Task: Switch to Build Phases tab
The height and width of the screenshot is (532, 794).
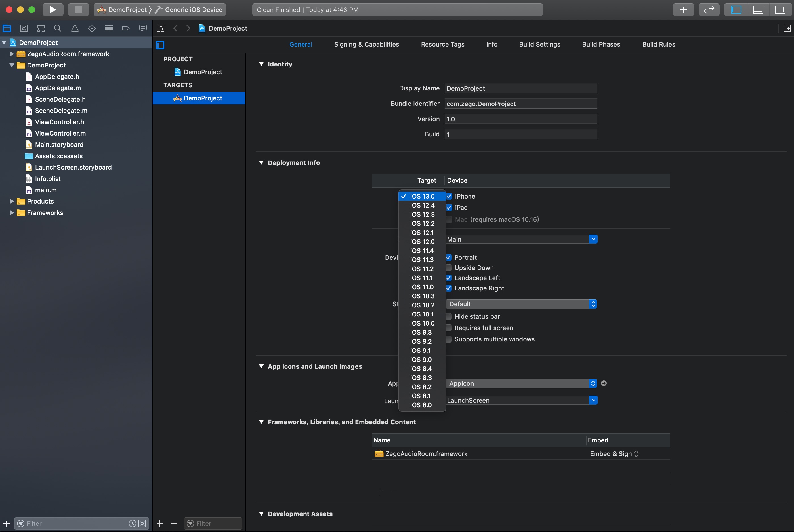Action: [x=601, y=44]
